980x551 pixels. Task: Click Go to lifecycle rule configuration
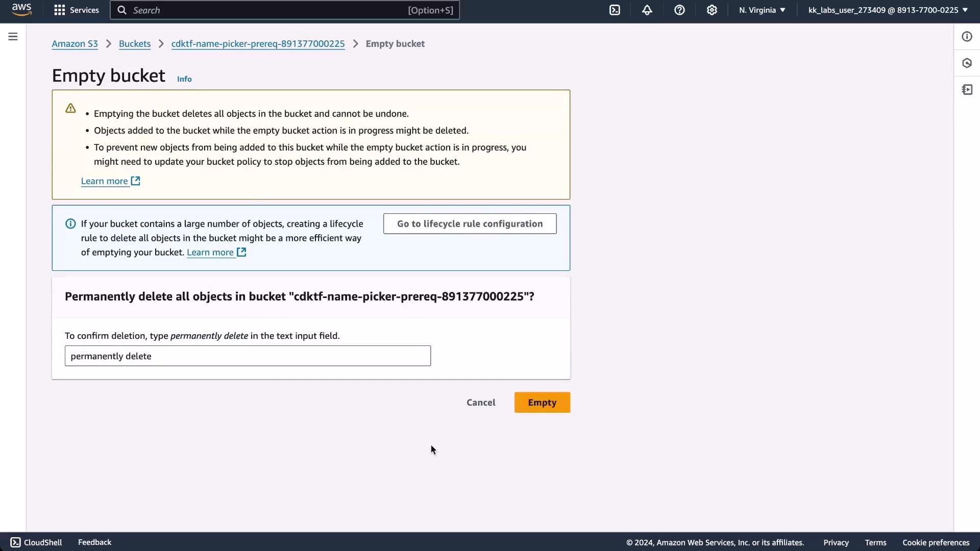point(470,224)
